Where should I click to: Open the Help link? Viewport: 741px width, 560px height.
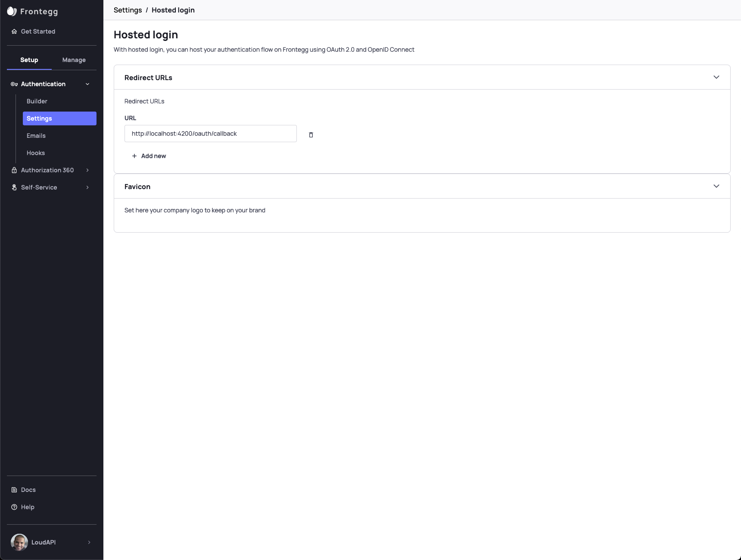coord(28,507)
